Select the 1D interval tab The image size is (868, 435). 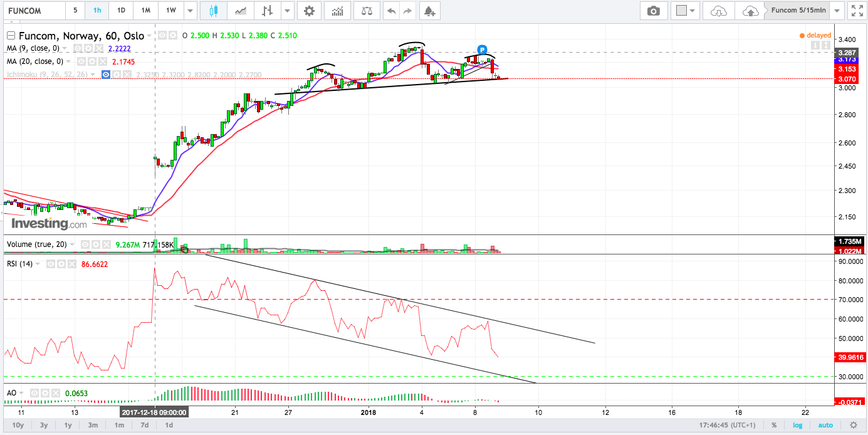click(121, 11)
